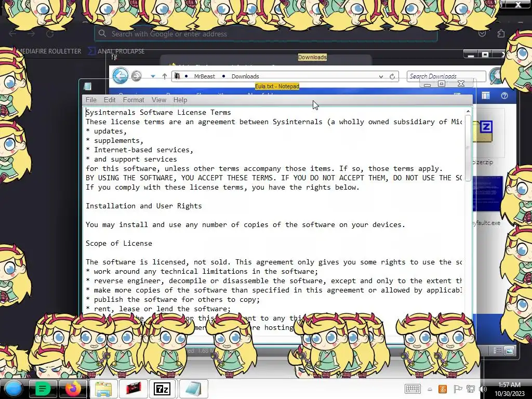Image resolution: width=532 pixels, height=399 pixels.
Task: Expand the Explorer address bar history chevron
Action: [x=381, y=77]
